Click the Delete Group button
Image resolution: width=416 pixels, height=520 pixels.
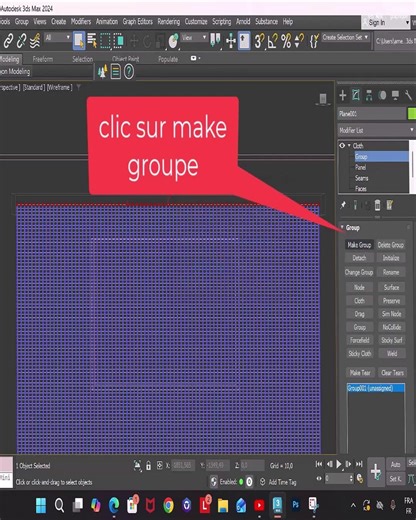click(391, 245)
